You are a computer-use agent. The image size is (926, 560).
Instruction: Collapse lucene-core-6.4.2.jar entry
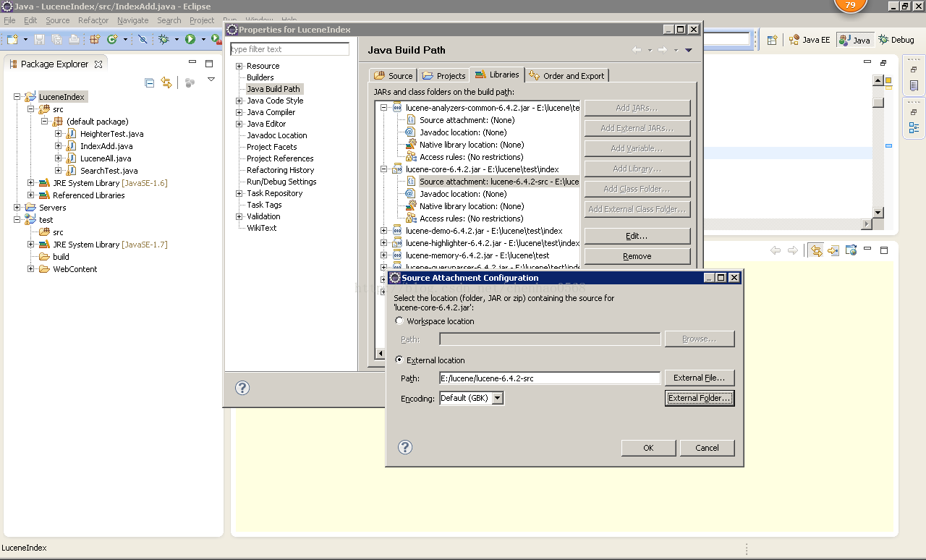point(384,169)
